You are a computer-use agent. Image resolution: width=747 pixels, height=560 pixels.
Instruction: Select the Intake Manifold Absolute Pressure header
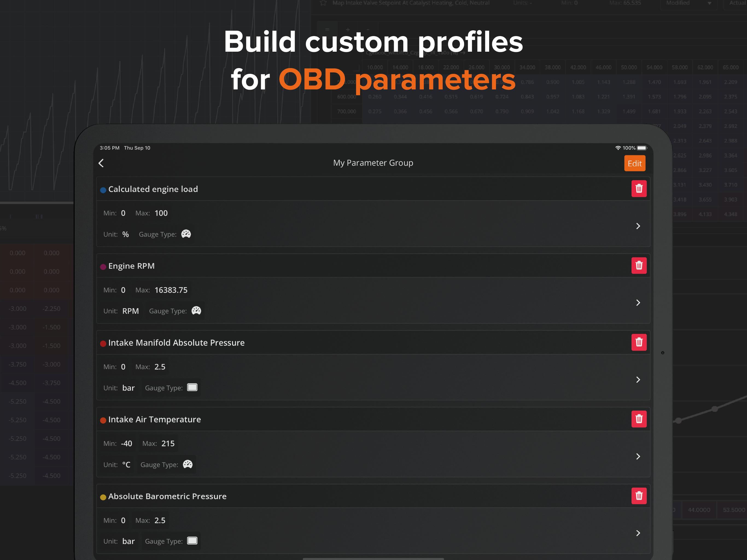tap(176, 343)
